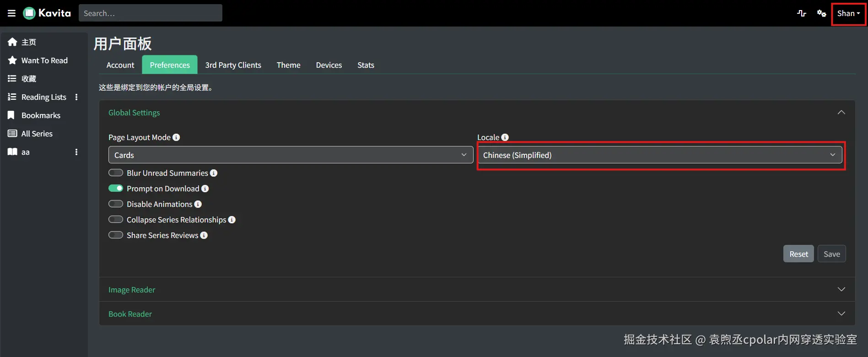View the Stats tab
The height and width of the screenshot is (357, 868).
pyautogui.click(x=366, y=65)
